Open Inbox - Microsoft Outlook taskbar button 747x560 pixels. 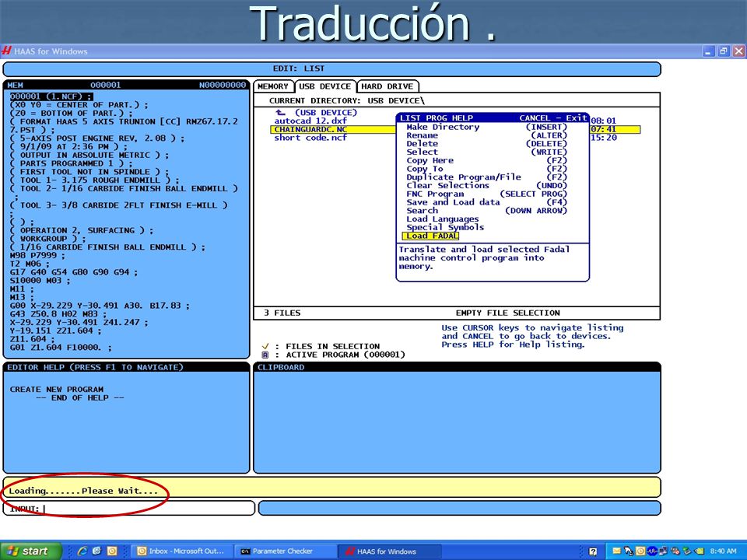point(181,551)
